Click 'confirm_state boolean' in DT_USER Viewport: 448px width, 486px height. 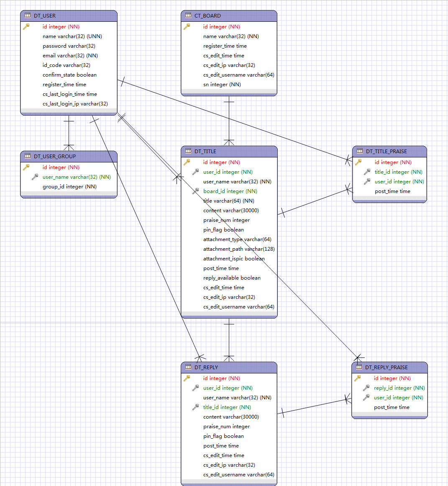tap(70, 75)
